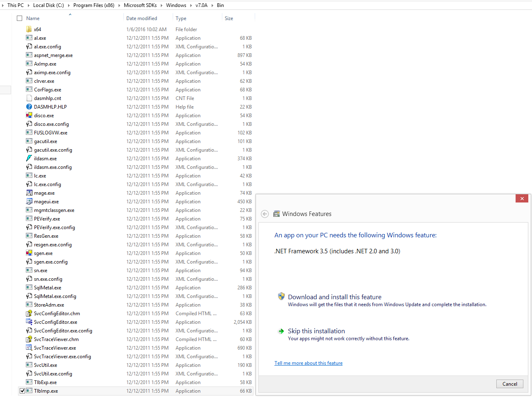The width and height of the screenshot is (532, 398).
Task: Click the shield icon beside Download and install
Action: click(x=281, y=296)
